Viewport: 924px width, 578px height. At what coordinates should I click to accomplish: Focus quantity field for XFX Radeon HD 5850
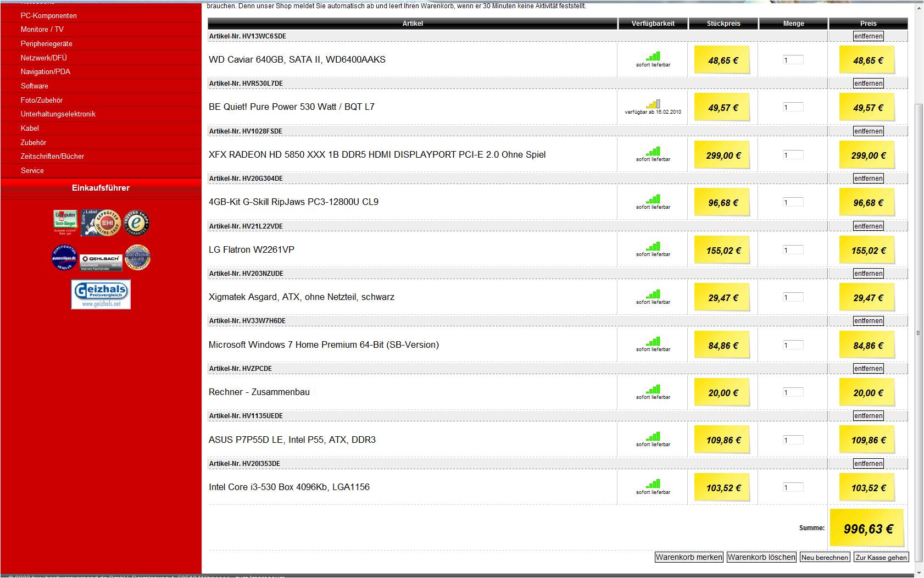pos(793,155)
